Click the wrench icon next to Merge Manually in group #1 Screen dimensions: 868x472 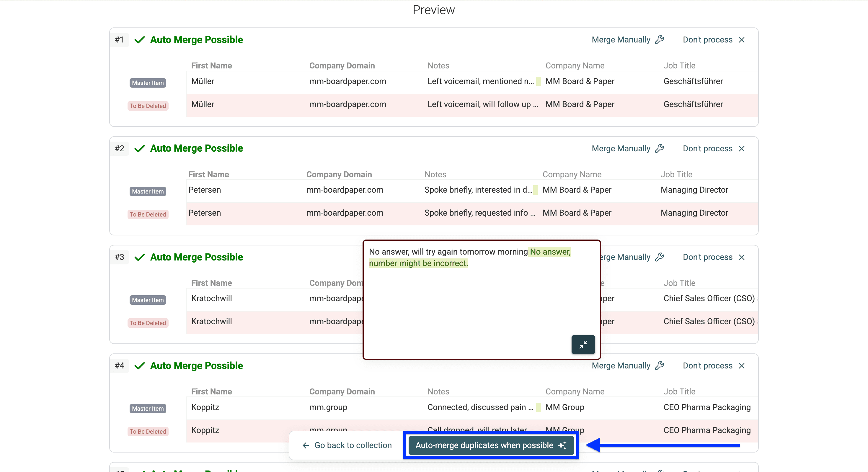pos(660,40)
